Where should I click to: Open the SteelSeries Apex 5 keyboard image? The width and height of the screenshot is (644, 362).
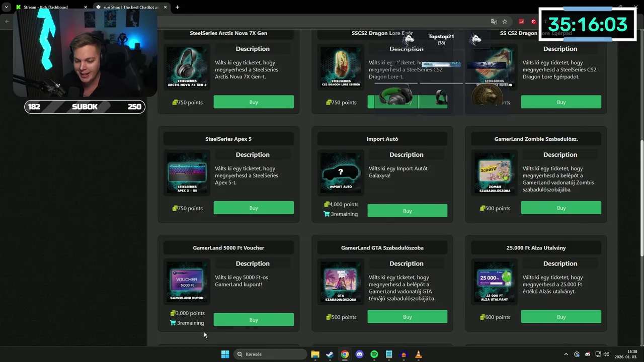[x=187, y=173]
